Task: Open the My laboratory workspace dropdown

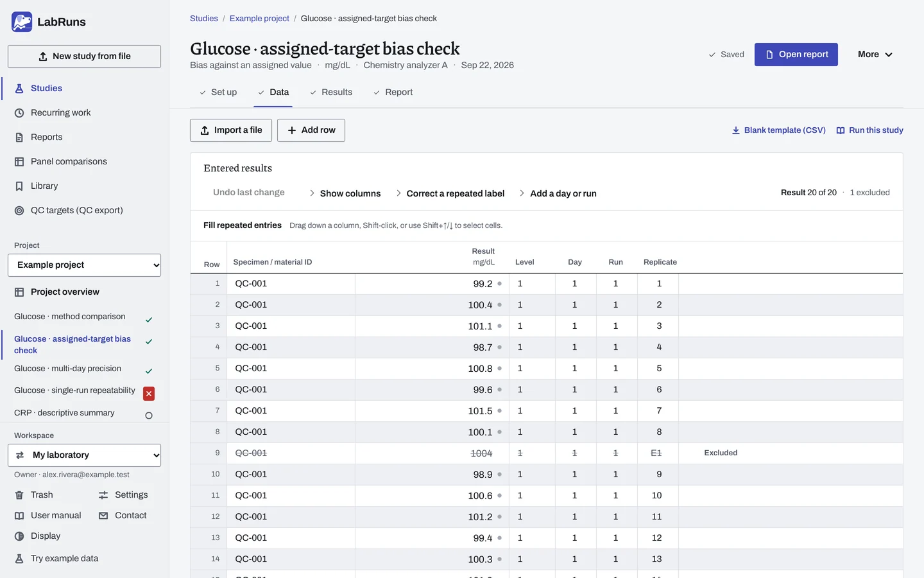Action: 84,455
